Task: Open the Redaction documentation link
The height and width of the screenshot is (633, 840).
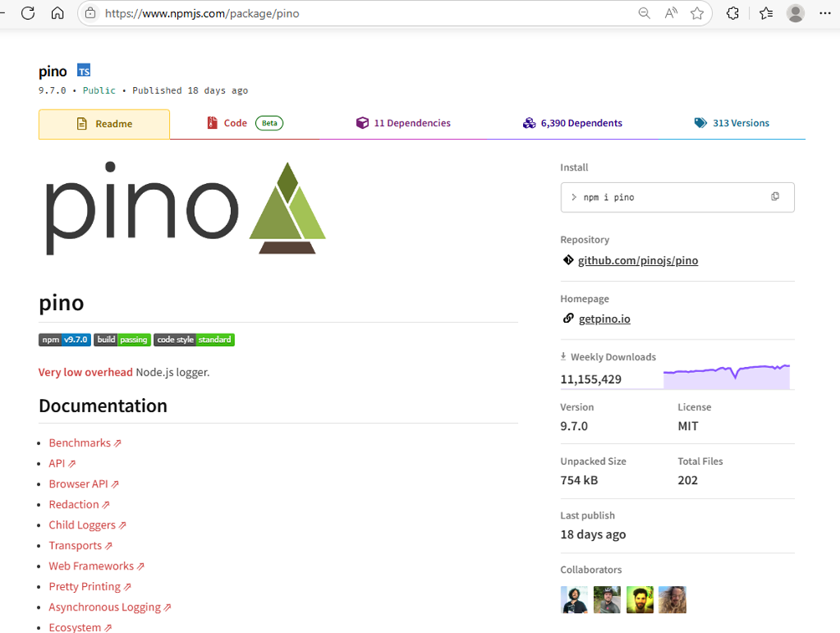Action: tap(79, 504)
